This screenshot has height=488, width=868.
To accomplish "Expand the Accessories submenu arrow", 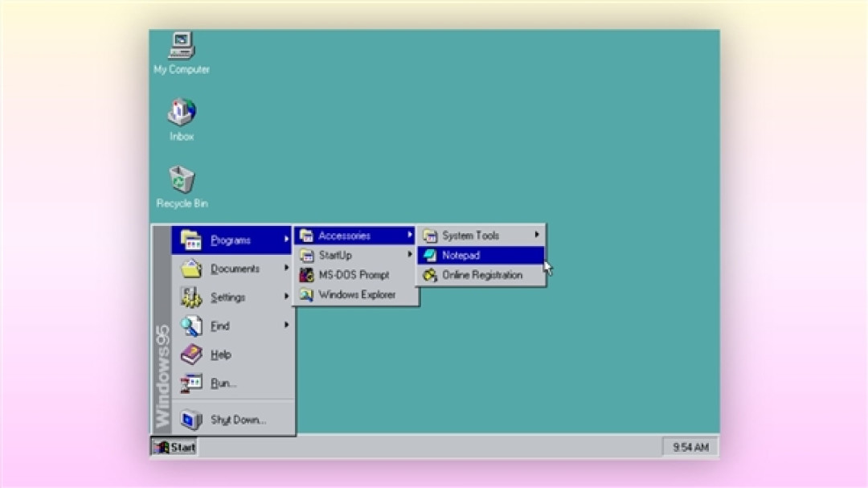I will click(410, 235).
